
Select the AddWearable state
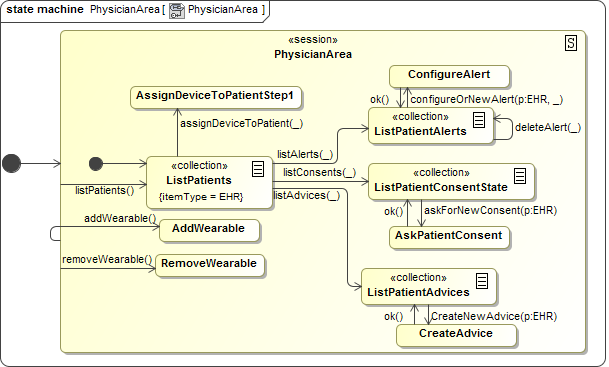pyautogui.click(x=209, y=231)
